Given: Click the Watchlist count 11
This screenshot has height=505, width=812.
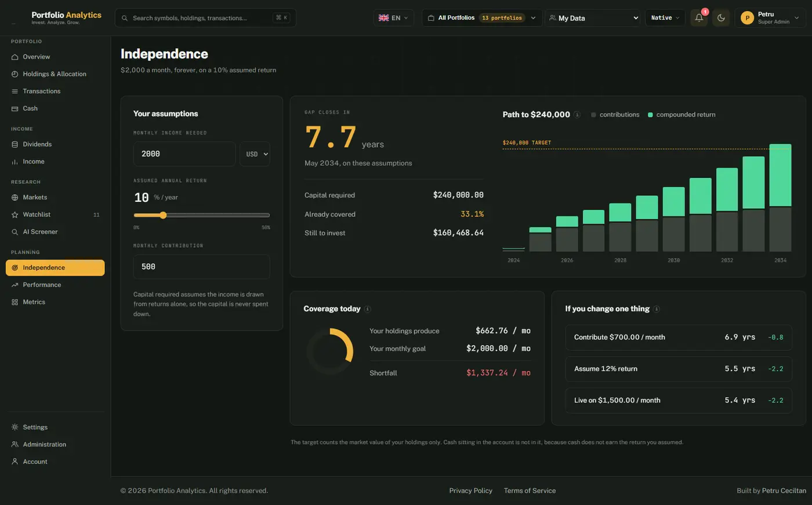Looking at the screenshot, I should pos(96,215).
